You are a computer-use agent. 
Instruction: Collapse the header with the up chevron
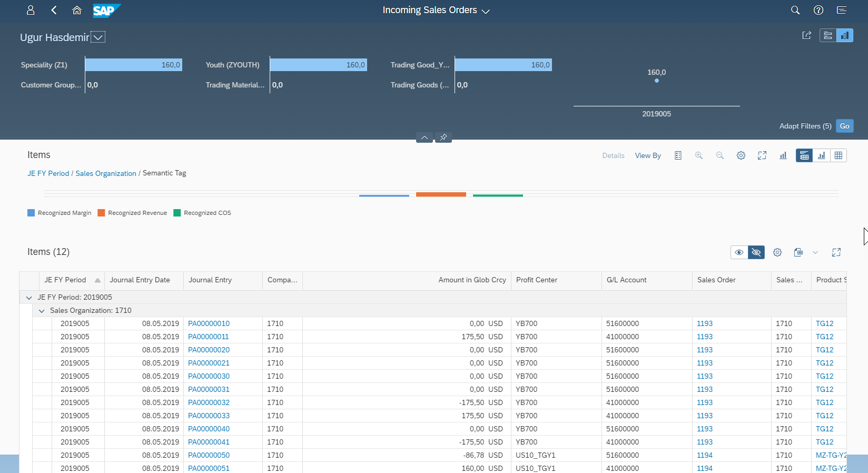[425, 137]
